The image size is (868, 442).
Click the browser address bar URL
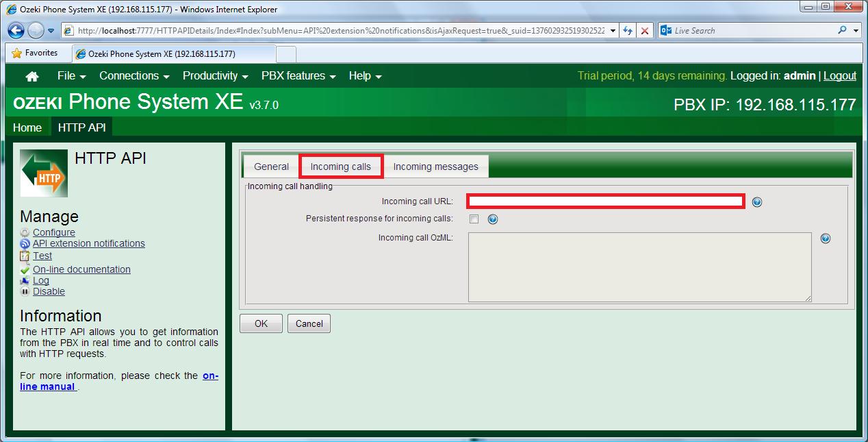[x=340, y=31]
